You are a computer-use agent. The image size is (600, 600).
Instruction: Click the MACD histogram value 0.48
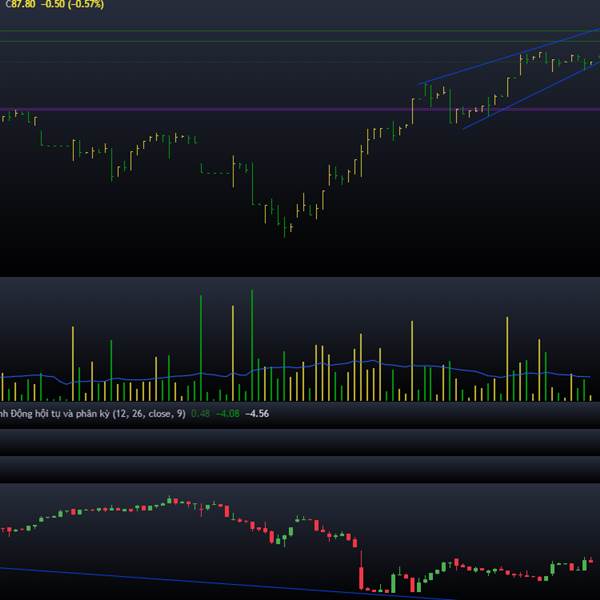coord(200,414)
